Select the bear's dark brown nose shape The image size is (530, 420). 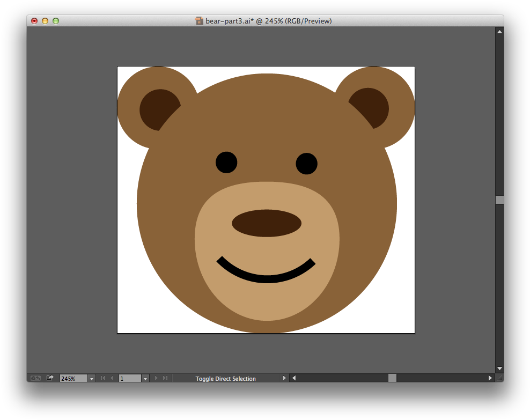pos(267,223)
